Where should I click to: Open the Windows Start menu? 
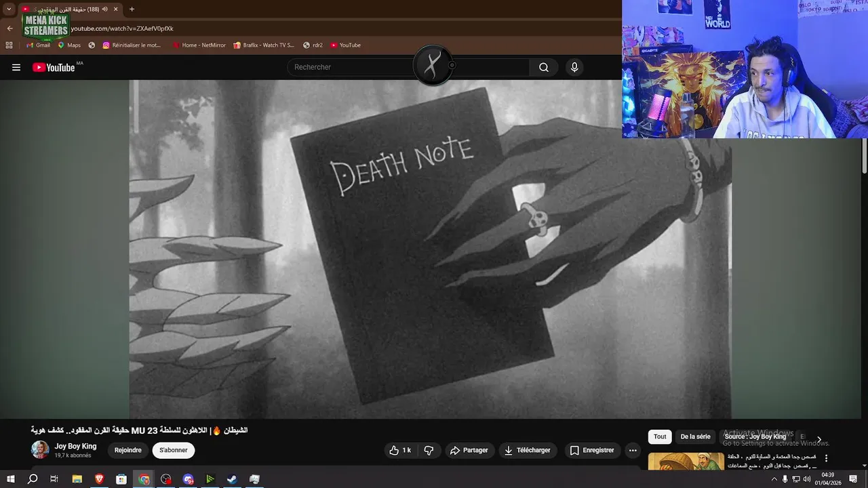[10, 479]
